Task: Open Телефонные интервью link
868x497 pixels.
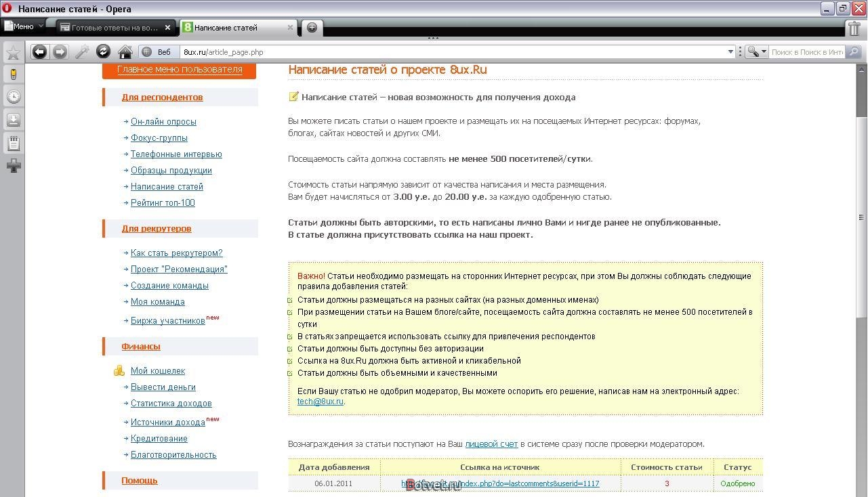Action: click(176, 154)
